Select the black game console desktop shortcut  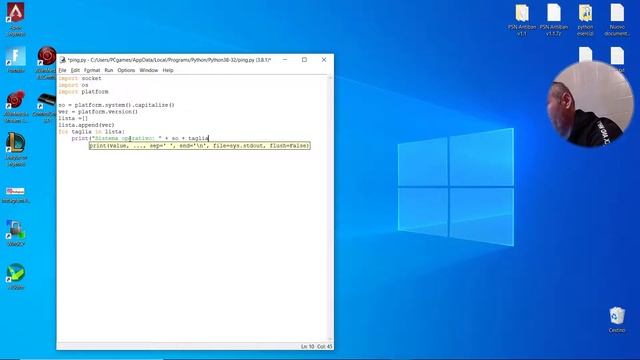(x=47, y=107)
